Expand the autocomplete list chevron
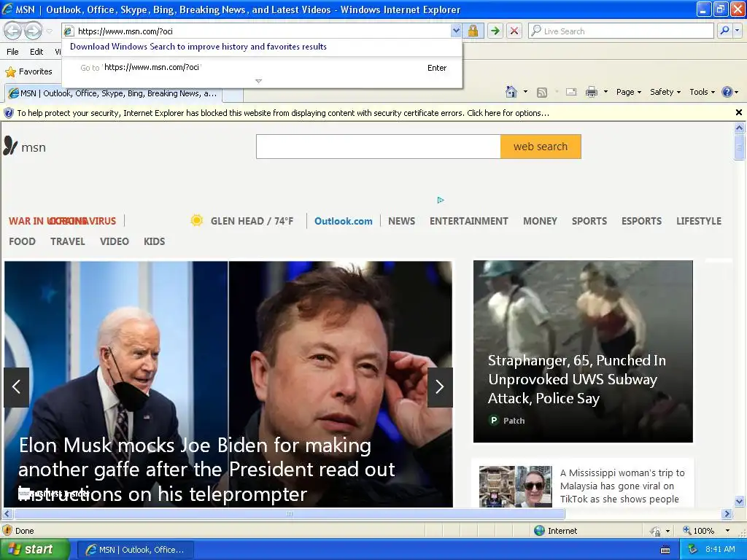Screen dimensions: 747x560 pyautogui.click(x=259, y=81)
